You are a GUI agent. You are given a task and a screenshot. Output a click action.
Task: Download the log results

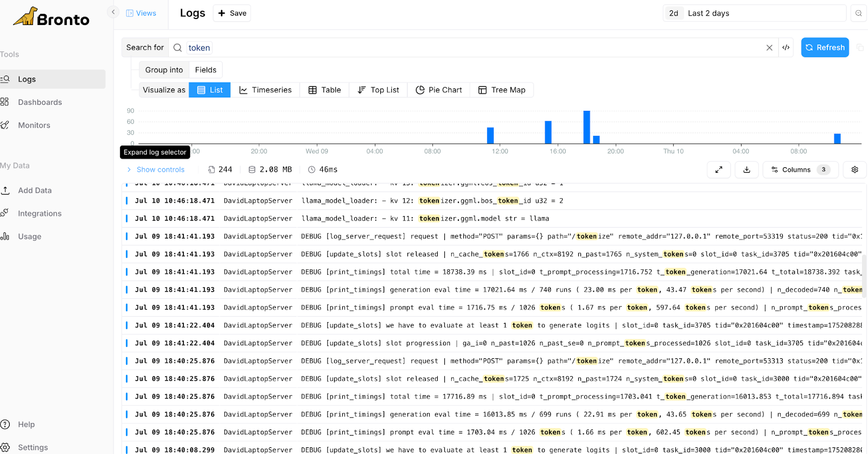coord(746,170)
